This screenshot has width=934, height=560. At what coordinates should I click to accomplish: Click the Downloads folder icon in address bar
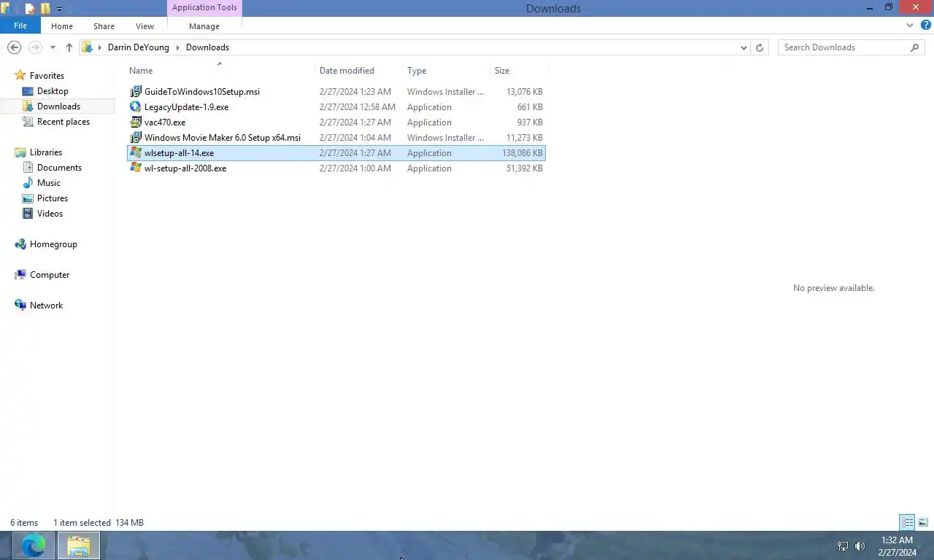click(88, 47)
